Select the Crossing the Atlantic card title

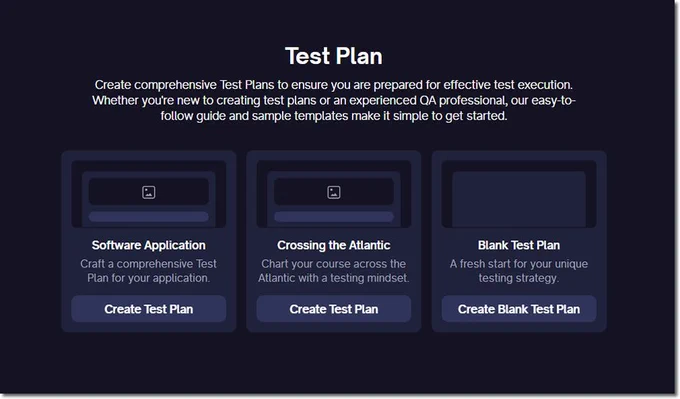334,245
